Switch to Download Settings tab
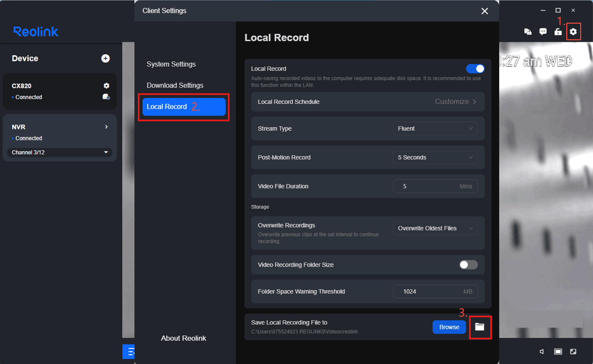This screenshot has height=364, width=593. 175,85
